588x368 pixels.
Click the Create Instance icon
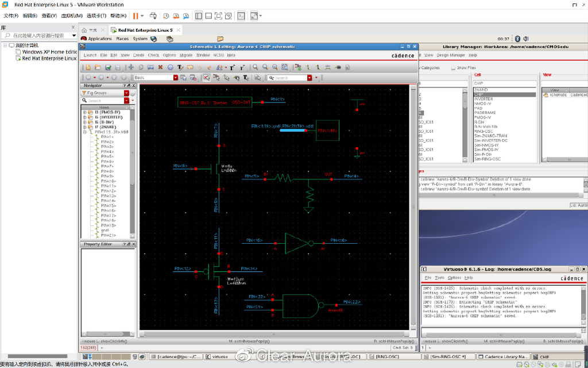[x=298, y=67]
